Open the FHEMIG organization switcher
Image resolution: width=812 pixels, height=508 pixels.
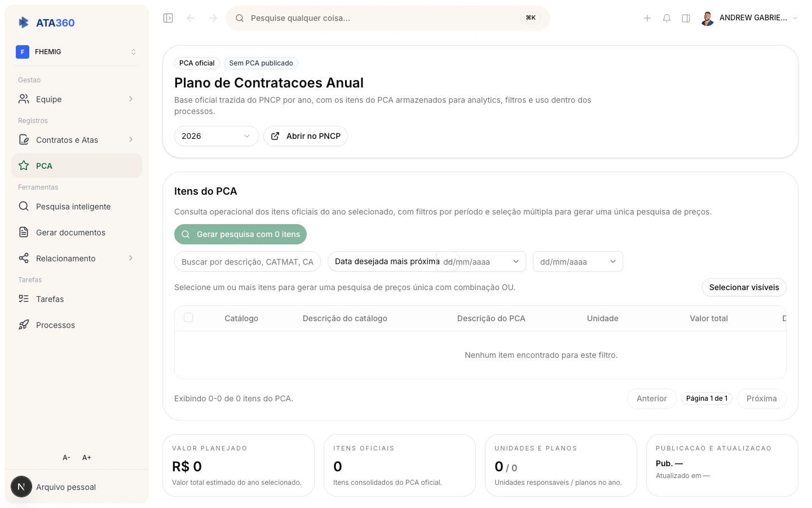pos(77,51)
